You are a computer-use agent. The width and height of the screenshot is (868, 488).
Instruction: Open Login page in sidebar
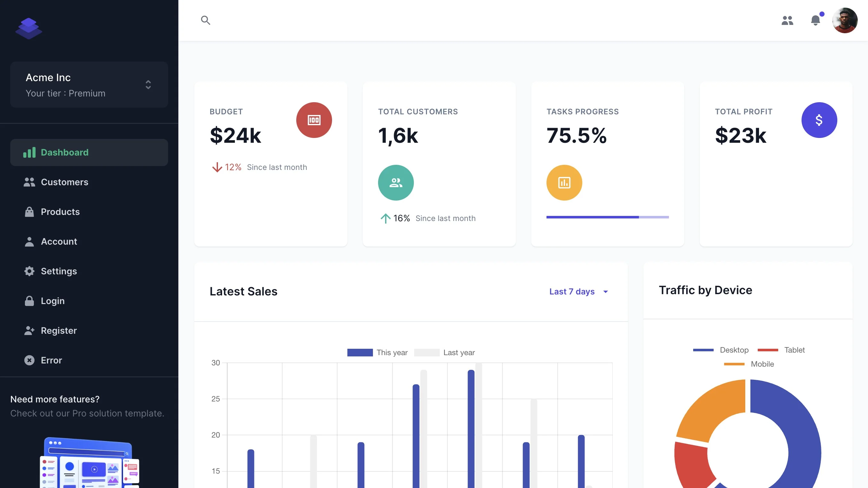(x=89, y=301)
